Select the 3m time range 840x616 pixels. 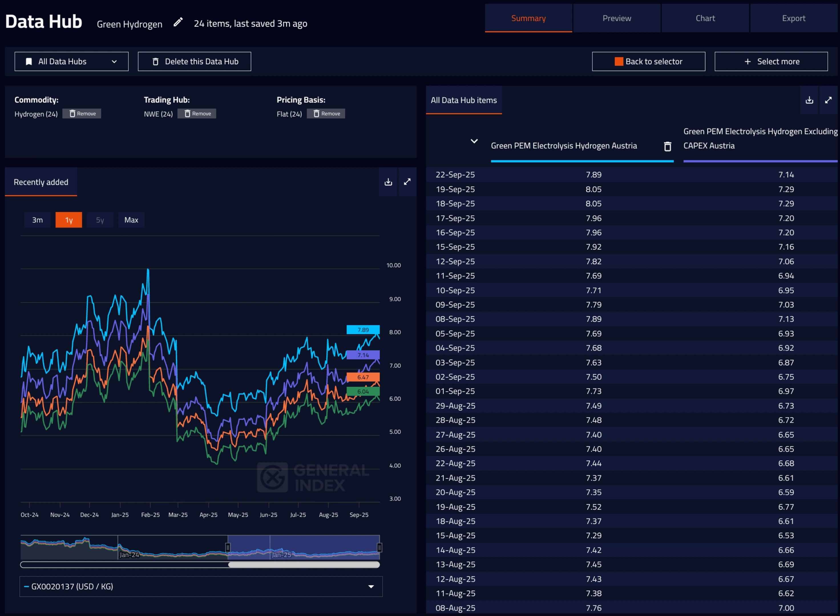[37, 220]
